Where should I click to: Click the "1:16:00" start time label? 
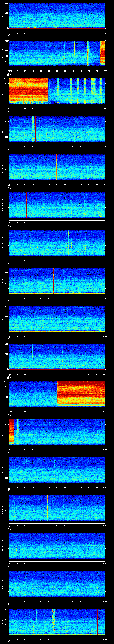pyautogui.click(x=9, y=601)
